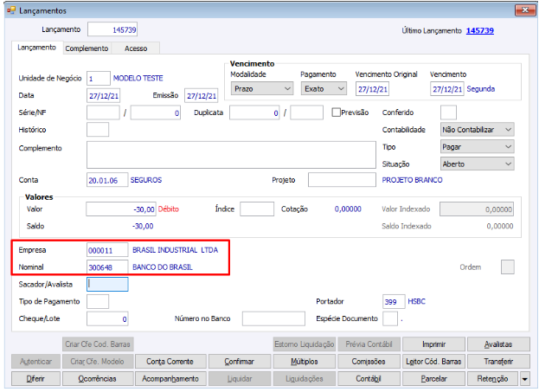
Task: Click the Transferir button
Action: [x=498, y=362]
